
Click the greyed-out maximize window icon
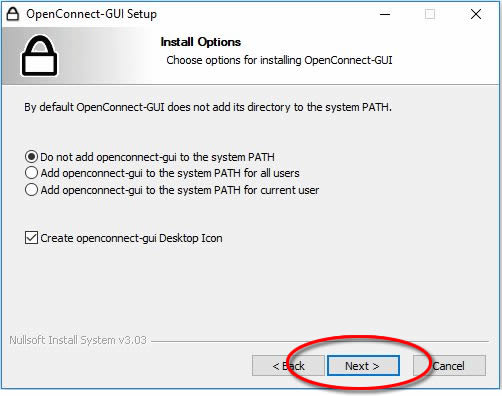430,14
